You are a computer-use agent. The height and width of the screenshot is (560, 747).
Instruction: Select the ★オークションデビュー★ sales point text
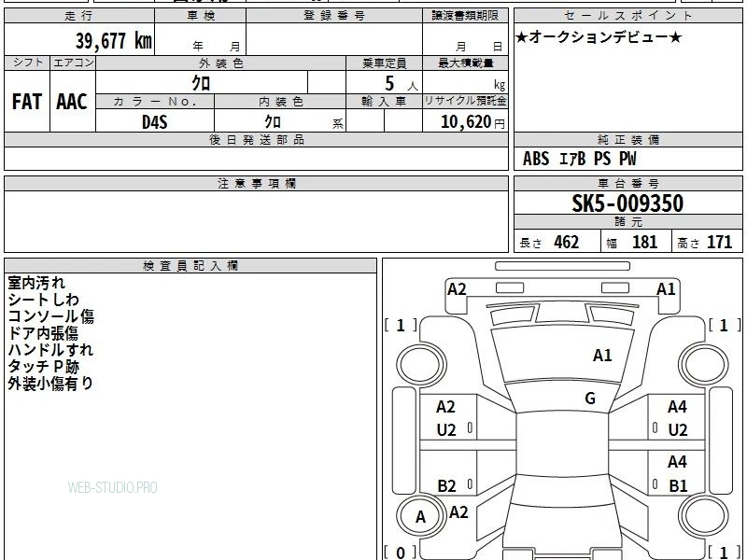[599, 37]
